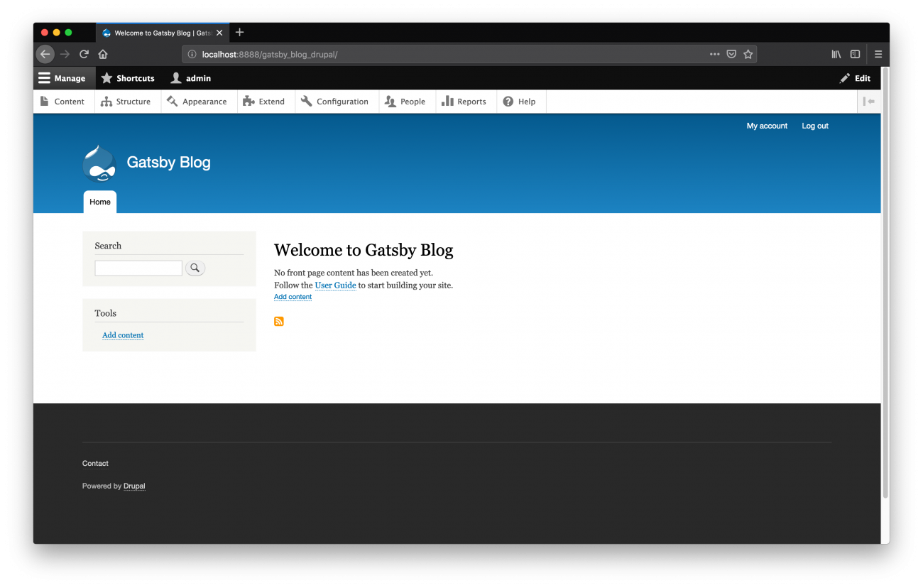923x588 pixels.
Task: Close the Welcome to Gatsby Blog tab
Action: coord(219,33)
